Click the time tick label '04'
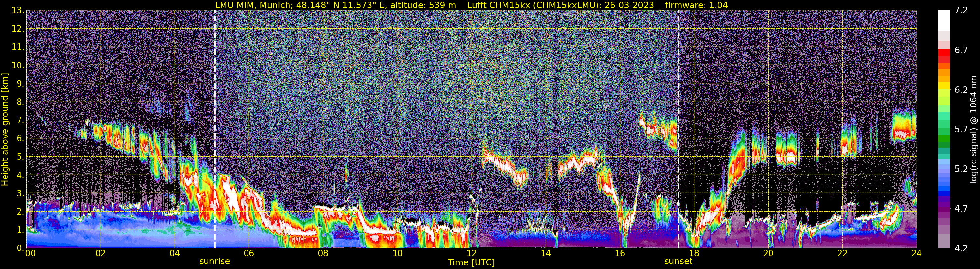Image resolution: width=980 pixels, height=269 pixels. 174,254
